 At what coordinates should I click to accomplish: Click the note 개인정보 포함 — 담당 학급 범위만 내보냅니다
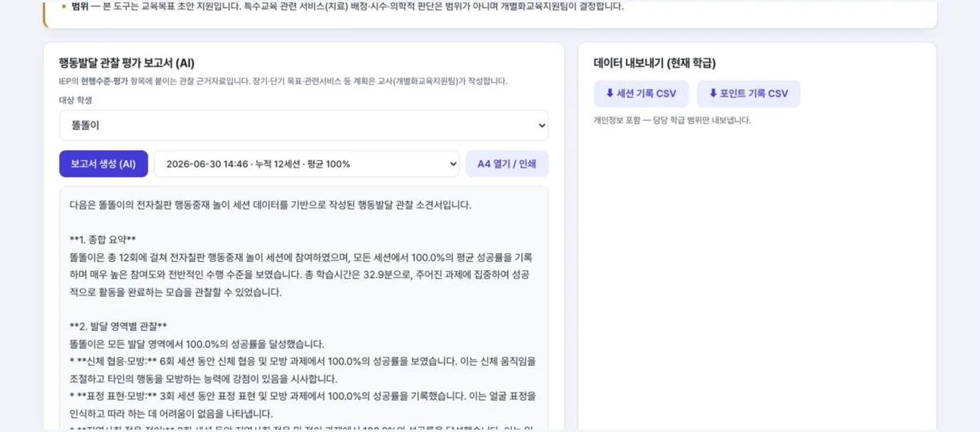tap(672, 120)
